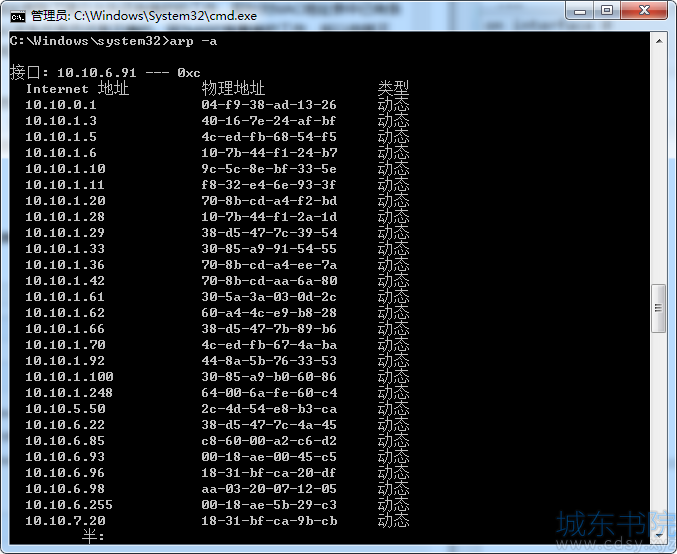The height and width of the screenshot is (554, 677).
Task: Click MAC address 10-7b-44-f1-2a-1d
Action: coord(269,217)
